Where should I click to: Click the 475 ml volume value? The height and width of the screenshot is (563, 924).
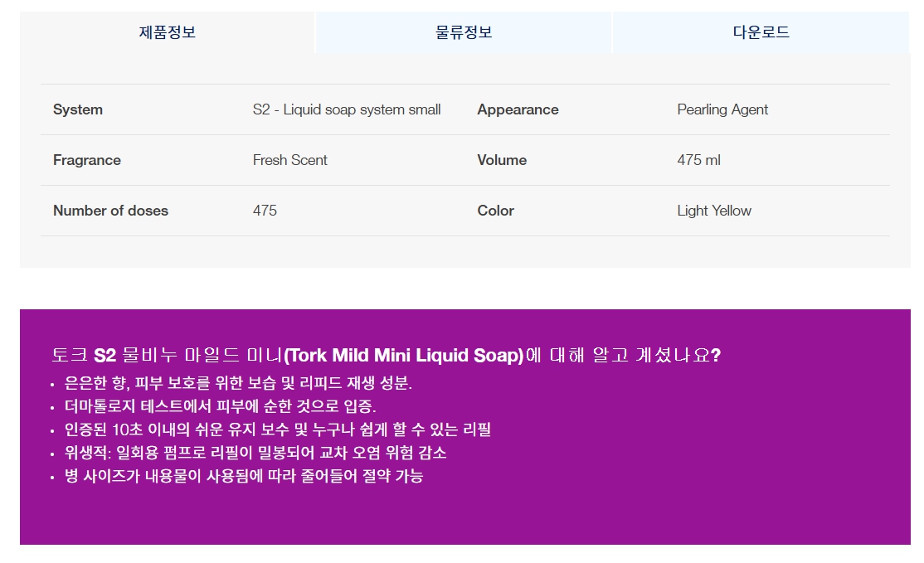(x=698, y=160)
